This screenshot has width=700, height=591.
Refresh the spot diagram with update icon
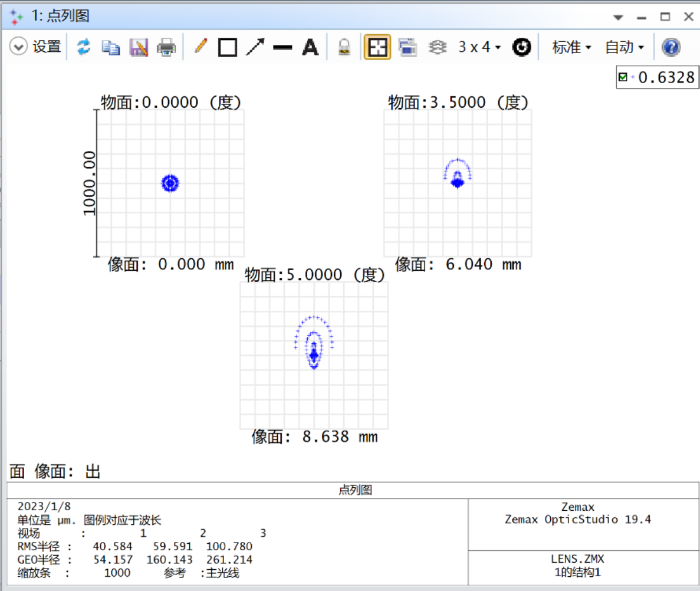click(84, 47)
